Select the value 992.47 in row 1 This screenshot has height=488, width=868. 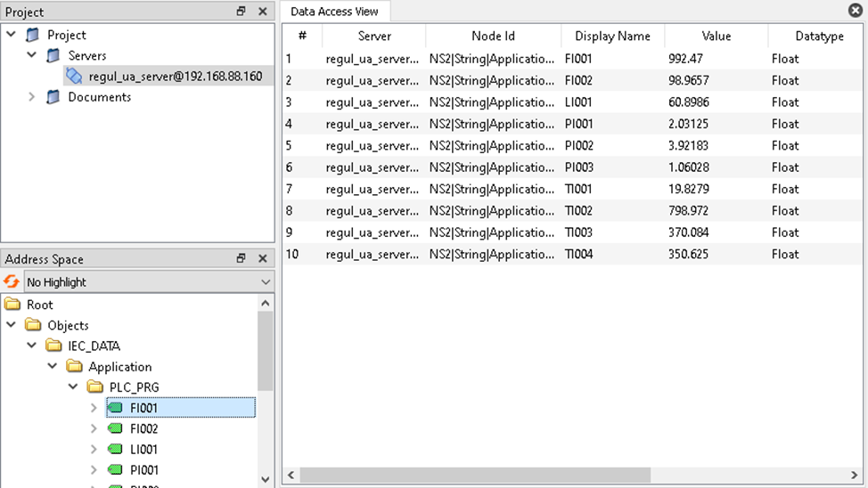[x=685, y=59]
